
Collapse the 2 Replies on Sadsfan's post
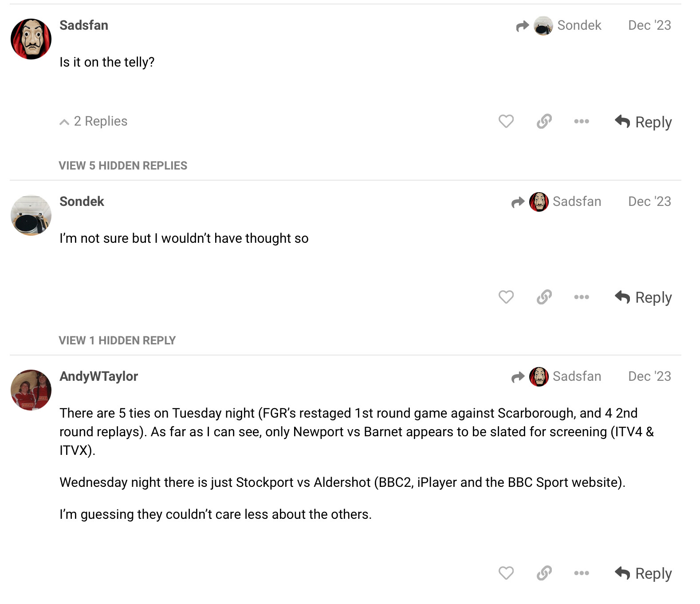pyautogui.click(x=94, y=121)
